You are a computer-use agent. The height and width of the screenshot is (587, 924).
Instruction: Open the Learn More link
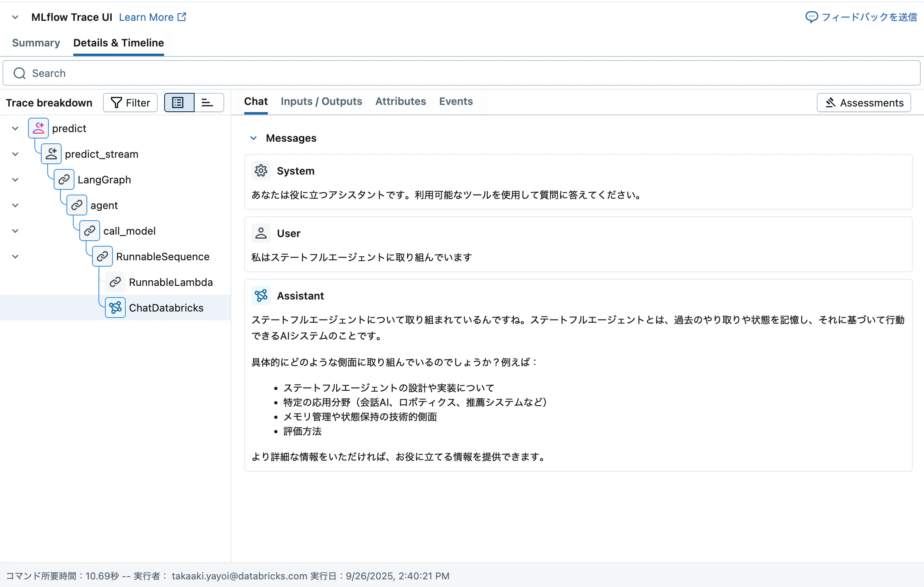tap(152, 17)
